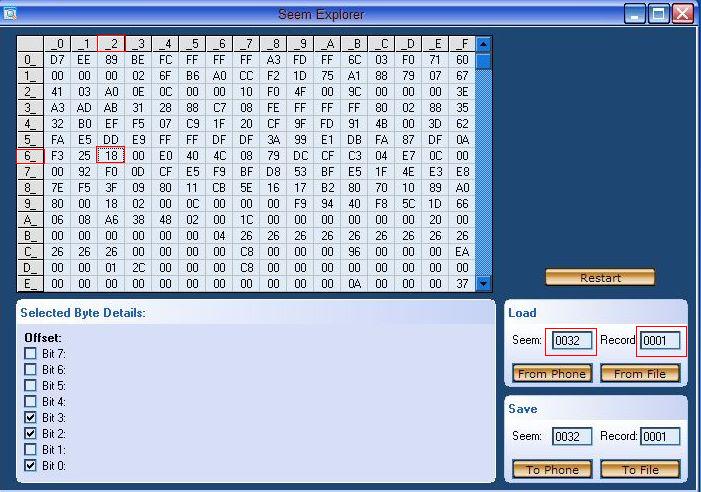Image resolution: width=701 pixels, height=492 pixels.
Task: Select cell DC in row 6_
Action: pyautogui.click(x=300, y=156)
